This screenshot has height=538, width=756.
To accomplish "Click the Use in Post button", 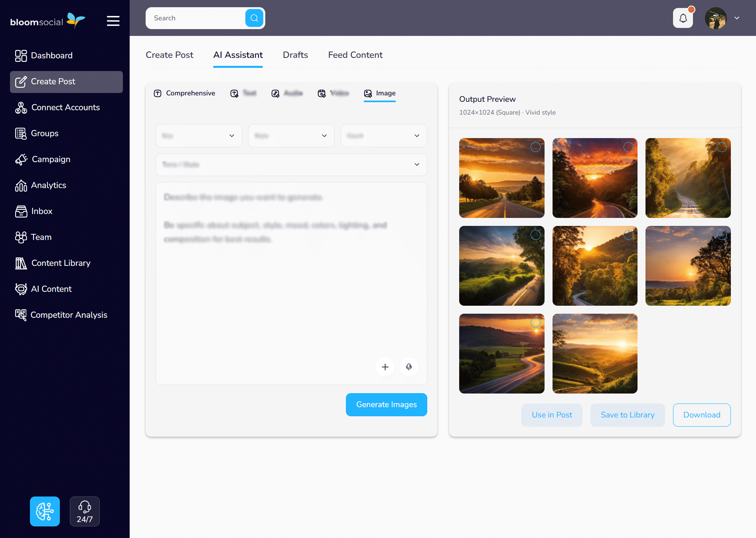I will tap(552, 415).
